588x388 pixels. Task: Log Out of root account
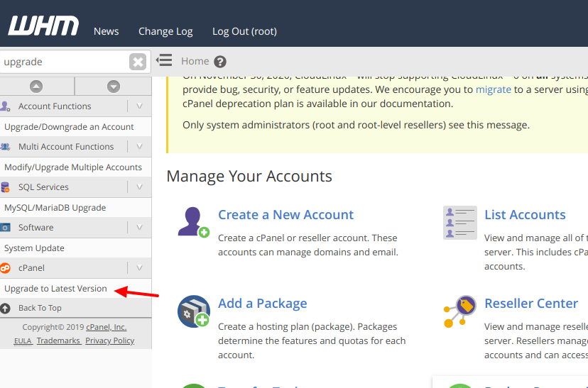(x=244, y=31)
